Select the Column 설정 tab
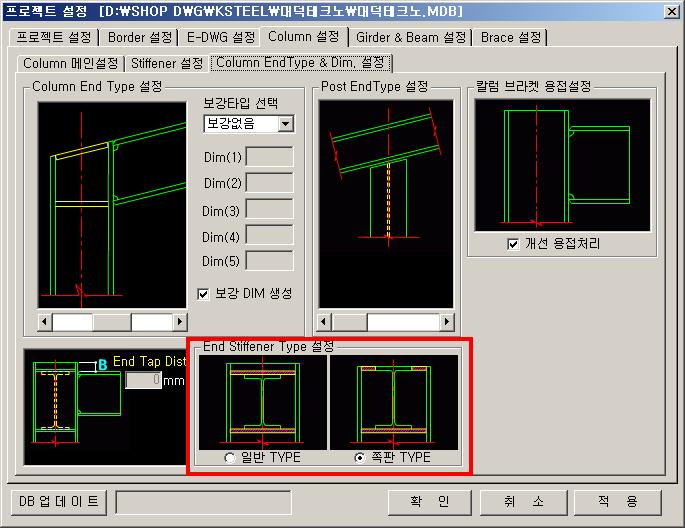The width and height of the screenshot is (685, 528). pyautogui.click(x=304, y=37)
